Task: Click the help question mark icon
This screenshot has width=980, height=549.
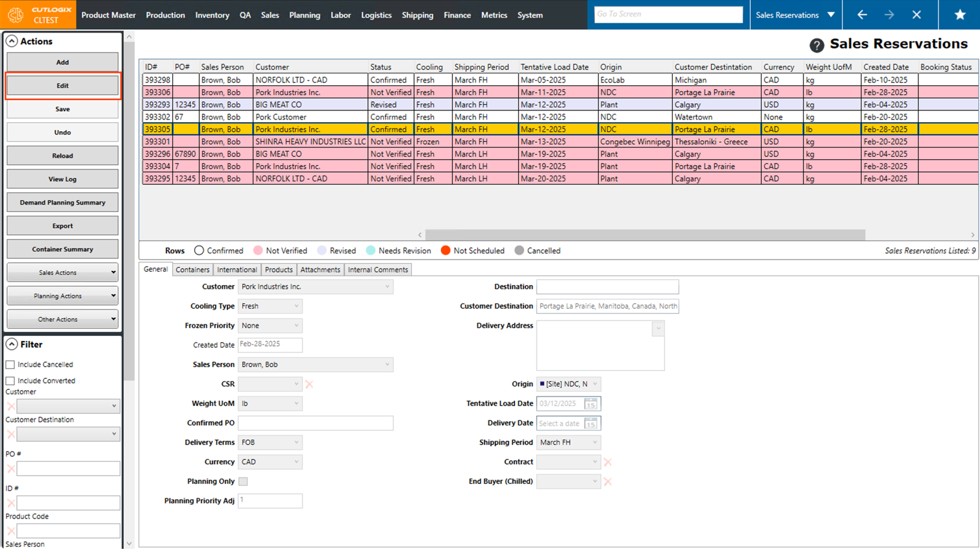Action: click(816, 45)
